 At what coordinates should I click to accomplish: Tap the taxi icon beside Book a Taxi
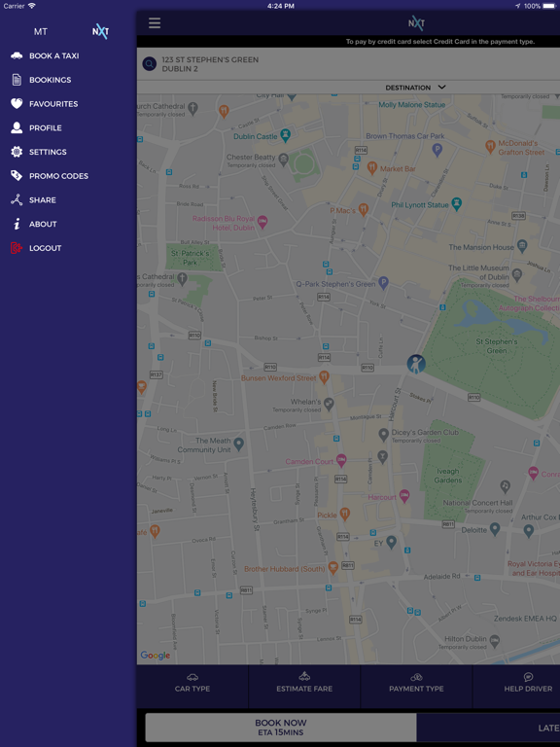point(17,55)
